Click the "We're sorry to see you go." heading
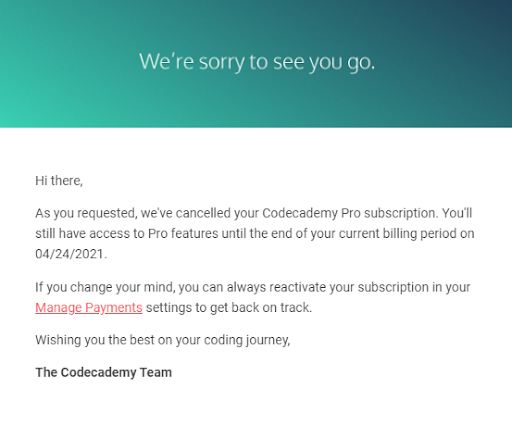Viewport: 512px width, 425px height. tap(257, 62)
